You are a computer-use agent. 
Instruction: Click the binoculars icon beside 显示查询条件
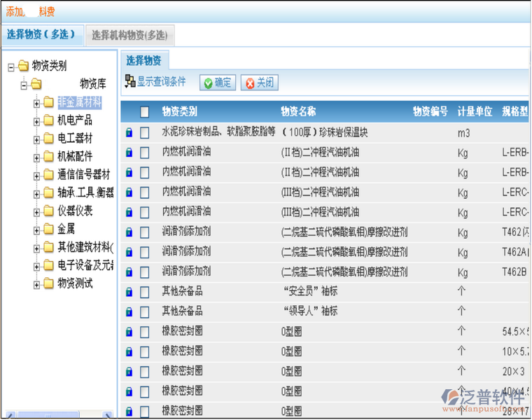pos(130,82)
